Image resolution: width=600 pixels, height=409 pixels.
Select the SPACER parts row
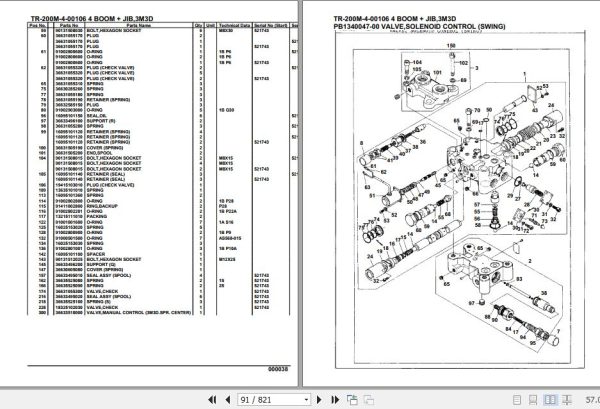pyautogui.click(x=161, y=254)
